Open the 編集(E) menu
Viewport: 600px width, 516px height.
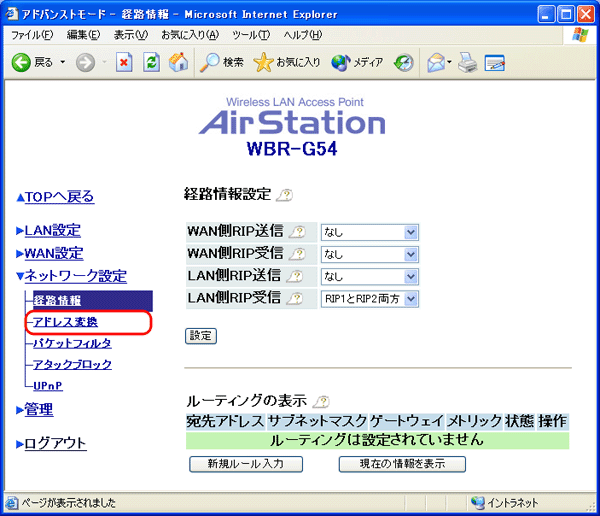[83, 35]
